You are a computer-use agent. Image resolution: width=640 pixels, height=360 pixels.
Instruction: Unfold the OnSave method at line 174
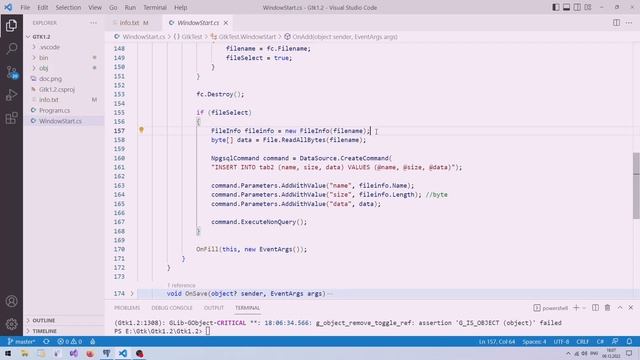pos(132,293)
